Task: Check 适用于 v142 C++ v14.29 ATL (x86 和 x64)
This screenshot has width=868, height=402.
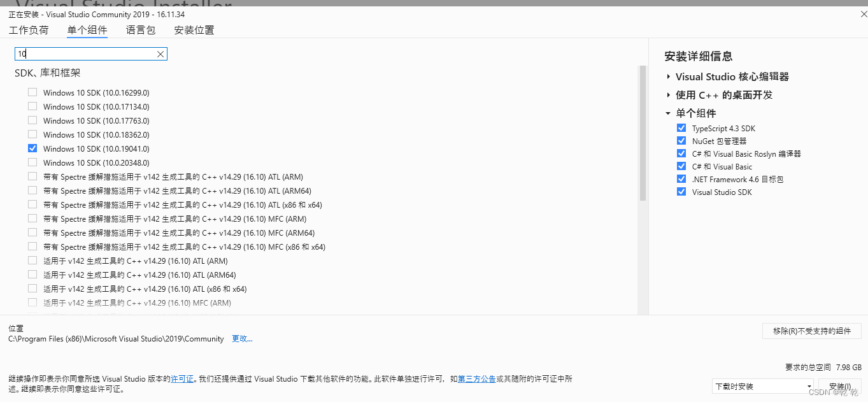Action: point(32,289)
